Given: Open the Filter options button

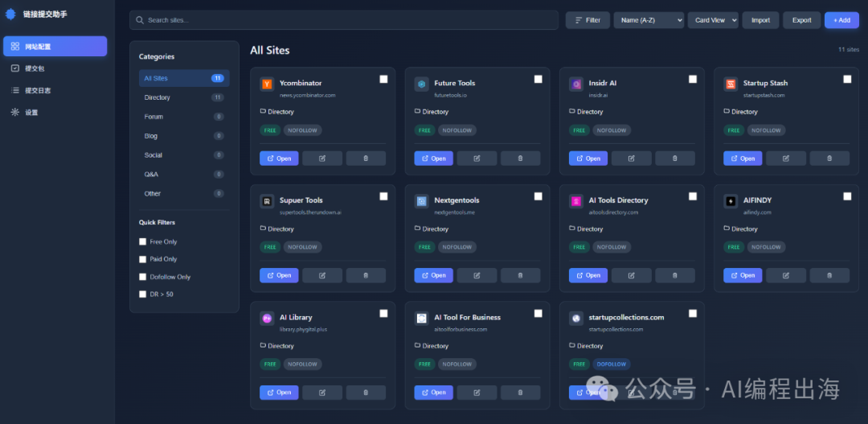Looking at the screenshot, I should [x=588, y=20].
